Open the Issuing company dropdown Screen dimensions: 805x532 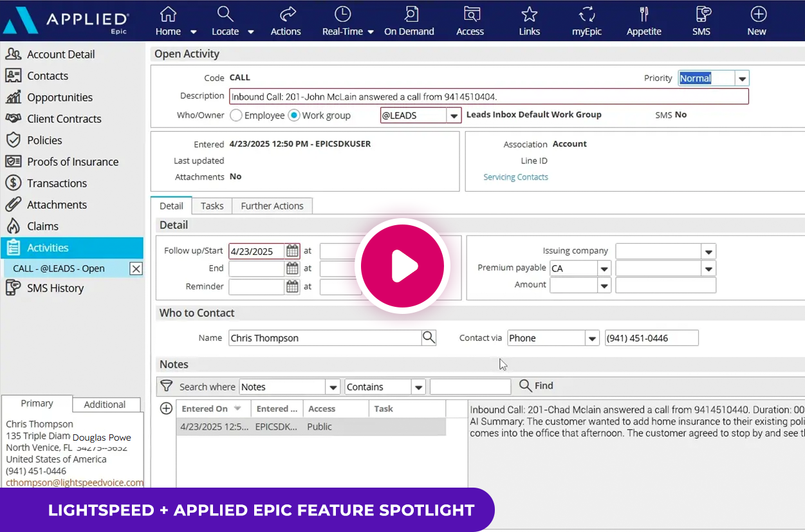tap(708, 251)
